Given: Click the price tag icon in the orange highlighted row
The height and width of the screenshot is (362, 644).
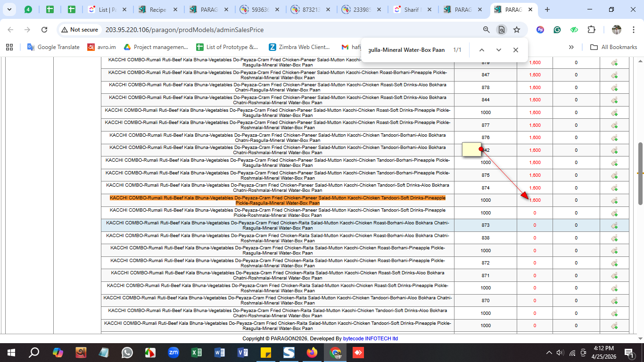Looking at the screenshot, I should coord(614,200).
